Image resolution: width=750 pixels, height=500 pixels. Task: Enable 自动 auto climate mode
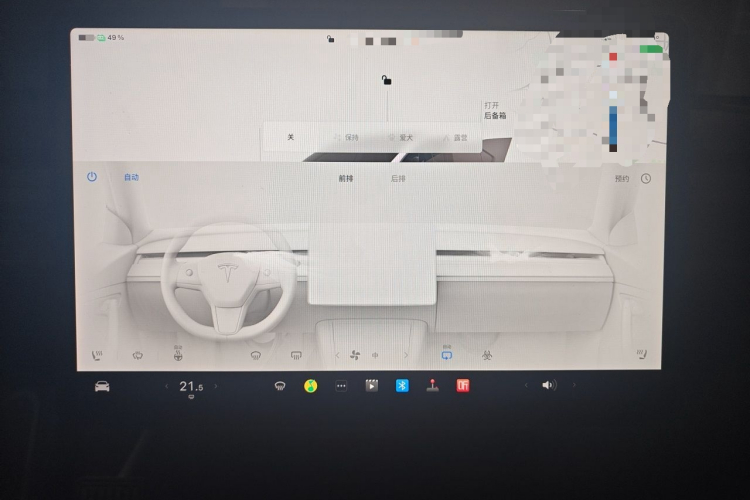(132, 177)
